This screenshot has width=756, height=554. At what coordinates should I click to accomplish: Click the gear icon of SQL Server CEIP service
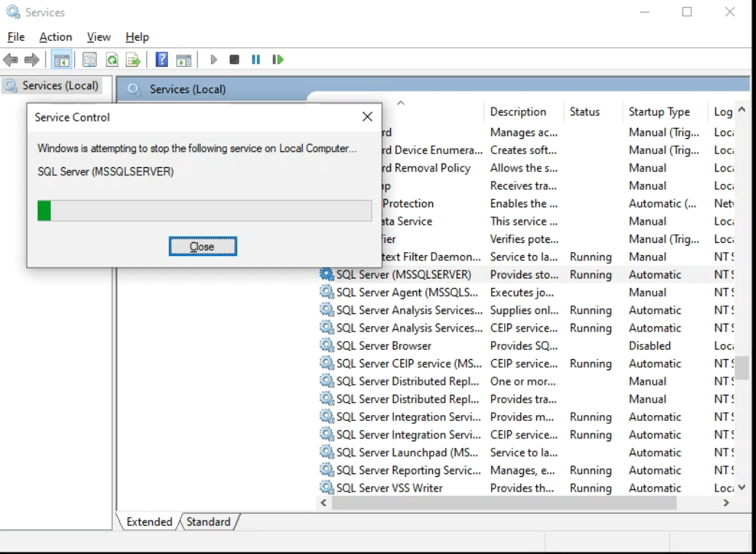tap(327, 364)
